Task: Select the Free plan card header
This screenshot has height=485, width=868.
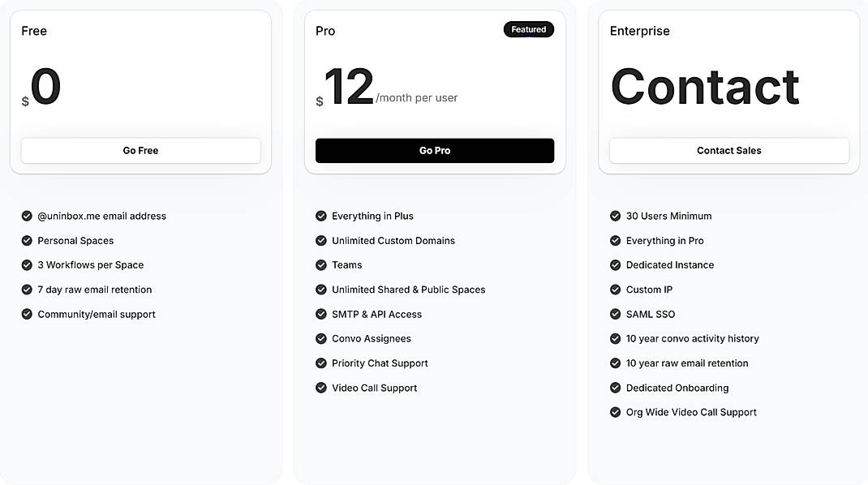Action: [x=34, y=31]
